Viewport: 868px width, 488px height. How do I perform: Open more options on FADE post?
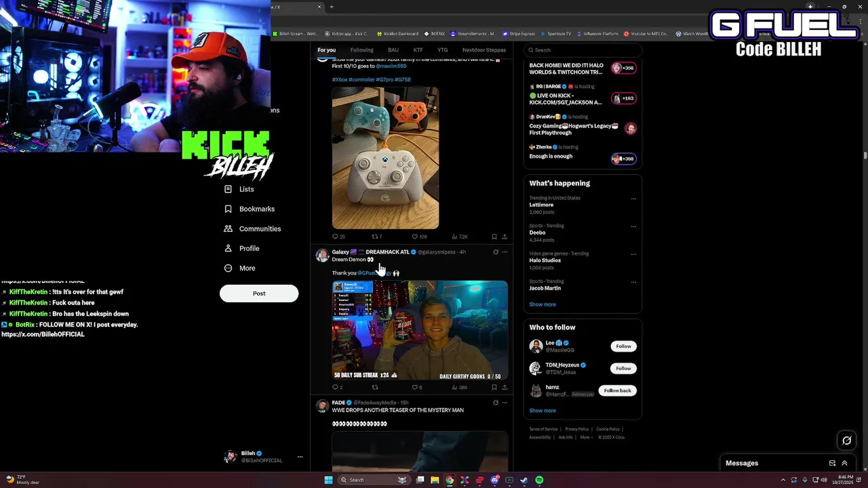pyautogui.click(x=505, y=403)
